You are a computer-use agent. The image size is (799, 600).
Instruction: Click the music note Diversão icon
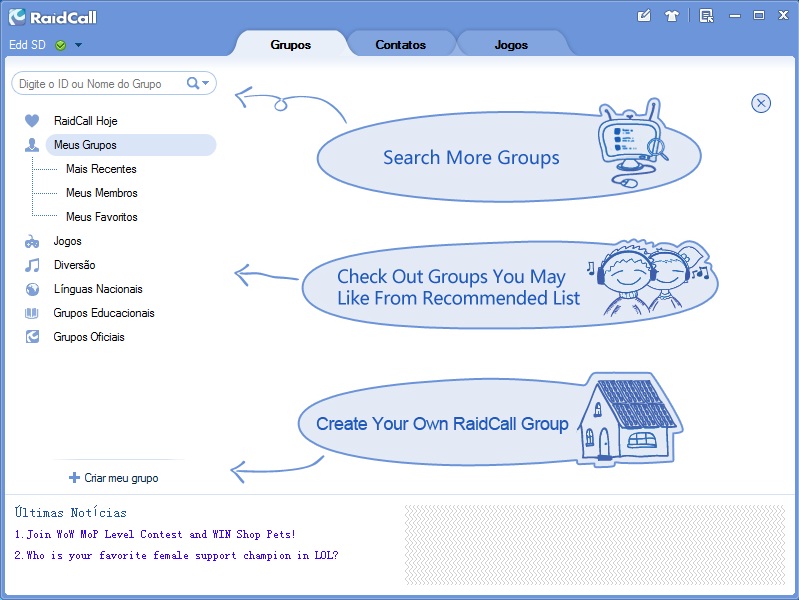pyautogui.click(x=32, y=265)
